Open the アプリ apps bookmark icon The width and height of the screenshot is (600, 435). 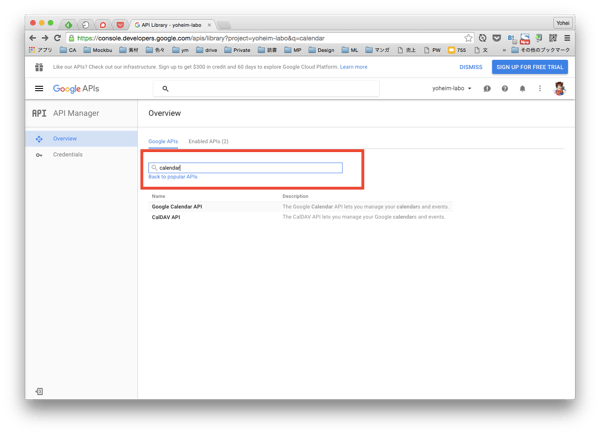click(41, 50)
